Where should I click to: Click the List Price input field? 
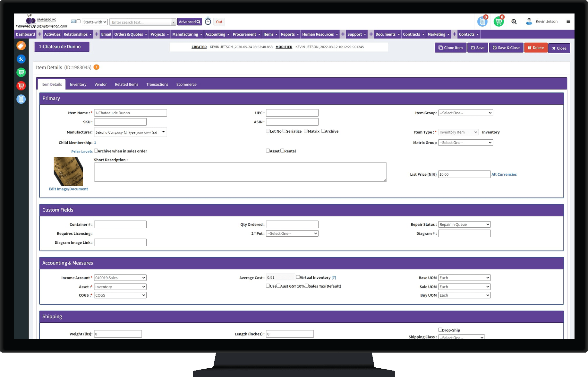point(464,174)
